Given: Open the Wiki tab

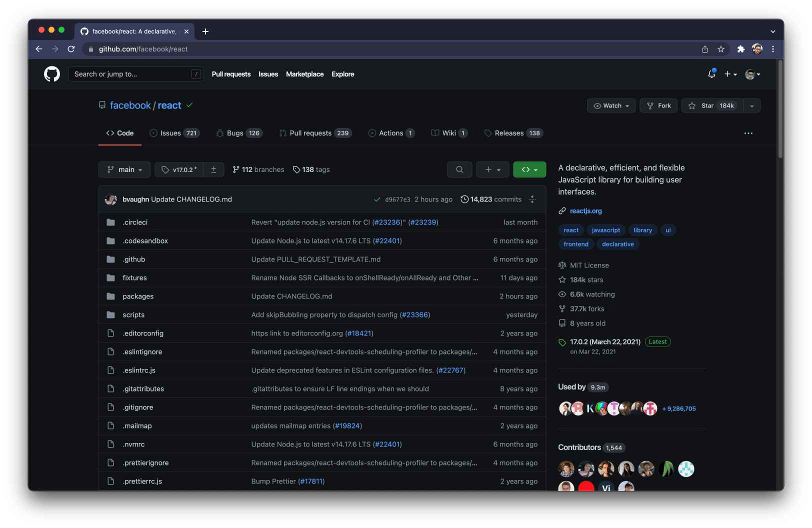Looking at the screenshot, I should pos(449,133).
